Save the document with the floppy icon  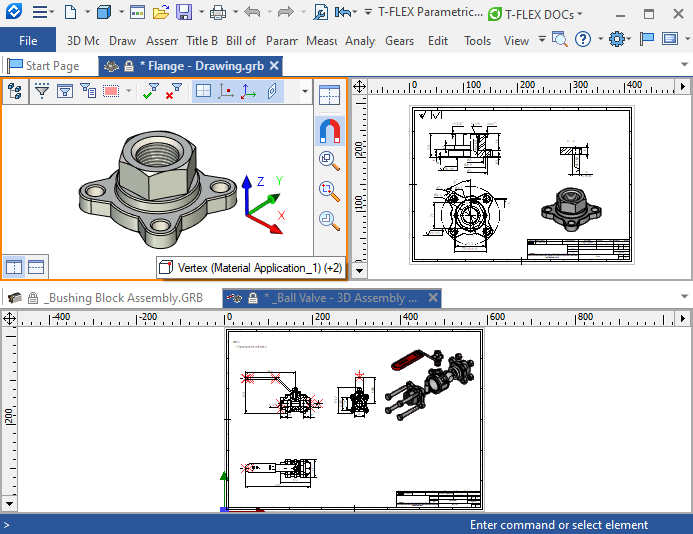coord(184,12)
